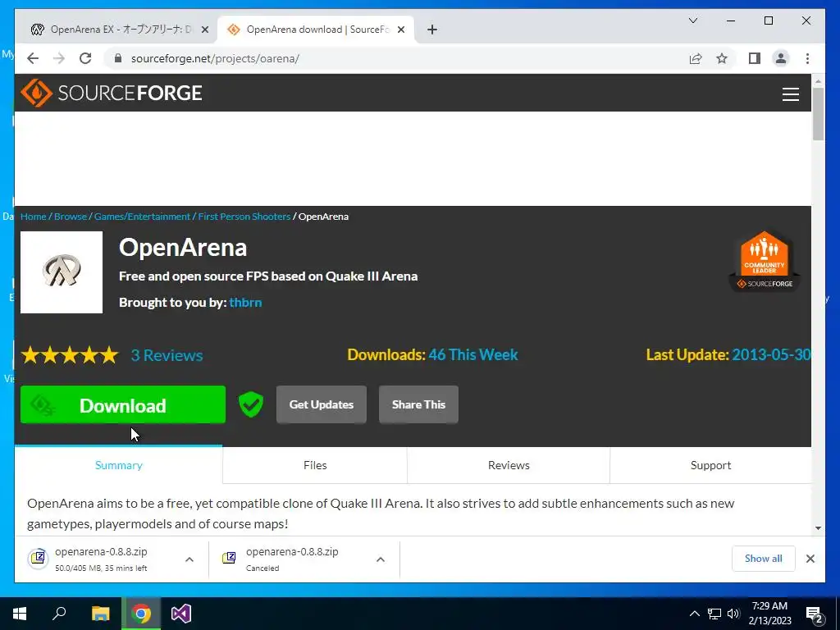Click the OpenArena project logo thumbnail

[x=62, y=272]
